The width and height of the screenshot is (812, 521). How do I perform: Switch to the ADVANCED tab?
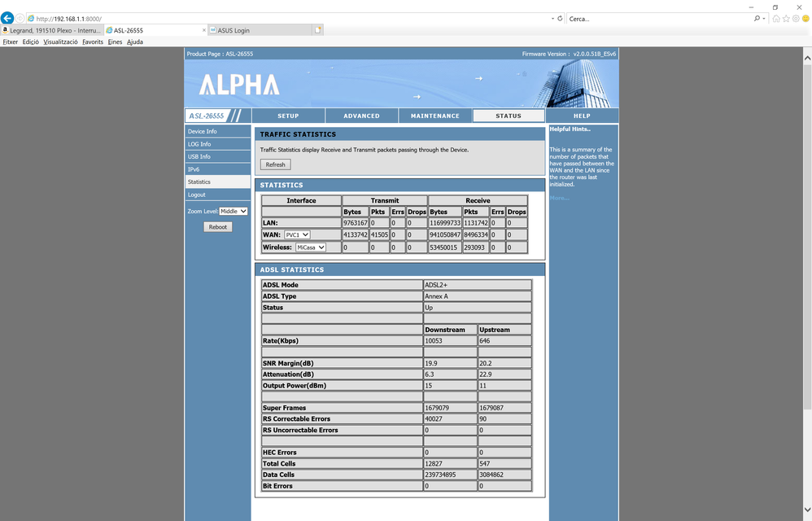[361, 116]
